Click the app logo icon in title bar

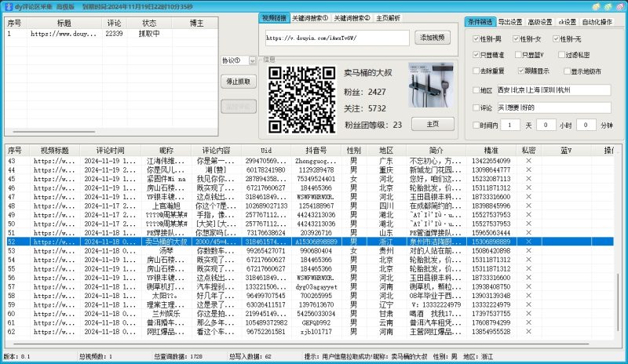click(8, 7)
